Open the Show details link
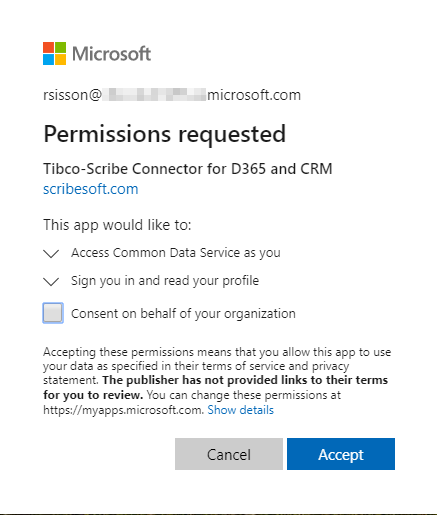Screen dimensions: 437x515 click(x=240, y=410)
